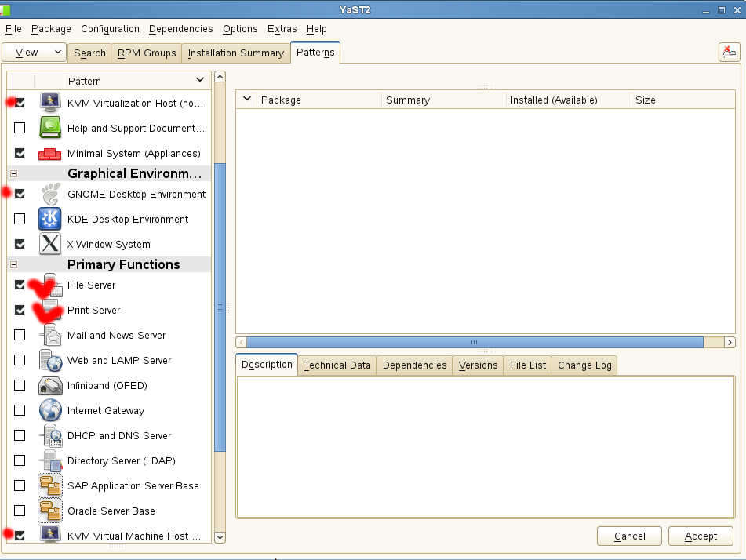
Task: Click package table scroll-left arrow
Action: 241,342
